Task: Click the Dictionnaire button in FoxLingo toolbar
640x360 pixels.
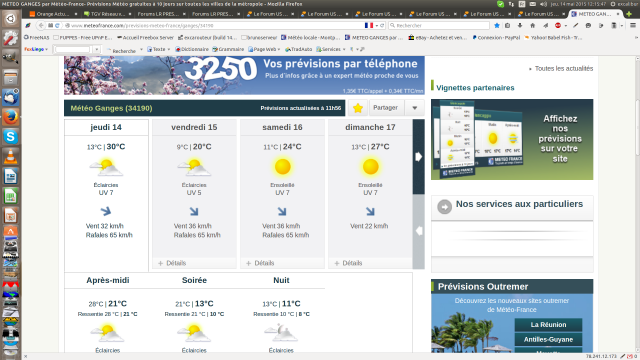Action: 192,49
